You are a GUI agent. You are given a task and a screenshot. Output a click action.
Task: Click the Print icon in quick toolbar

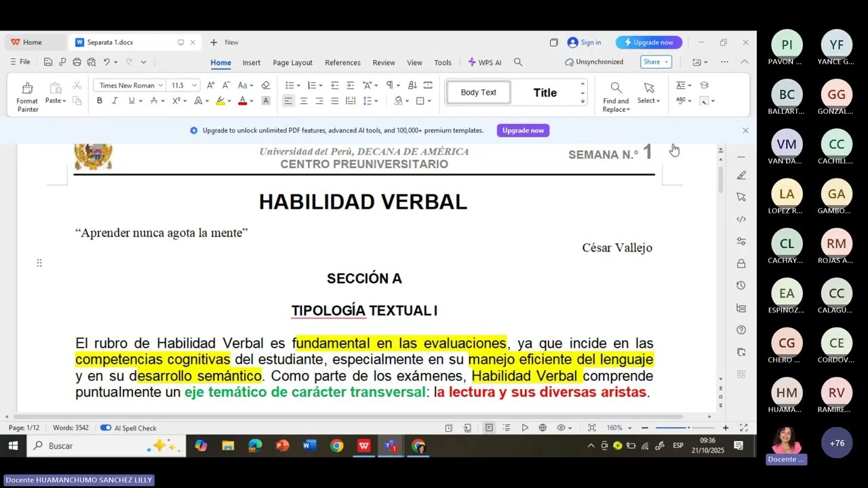tap(77, 62)
